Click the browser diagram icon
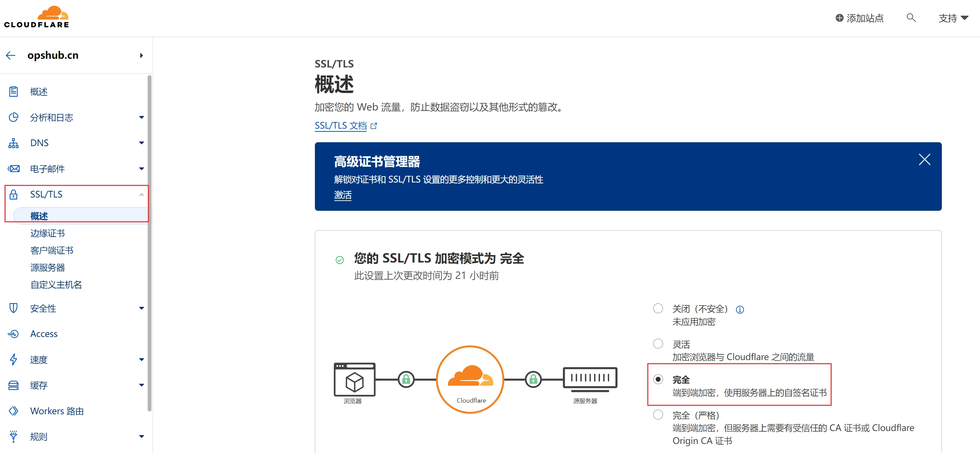The image size is (980, 453). 354,379
